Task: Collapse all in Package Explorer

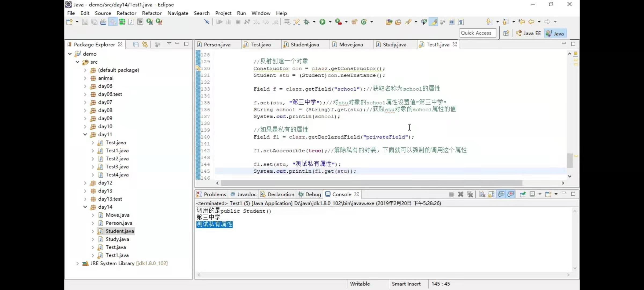Action: [x=136, y=44]
